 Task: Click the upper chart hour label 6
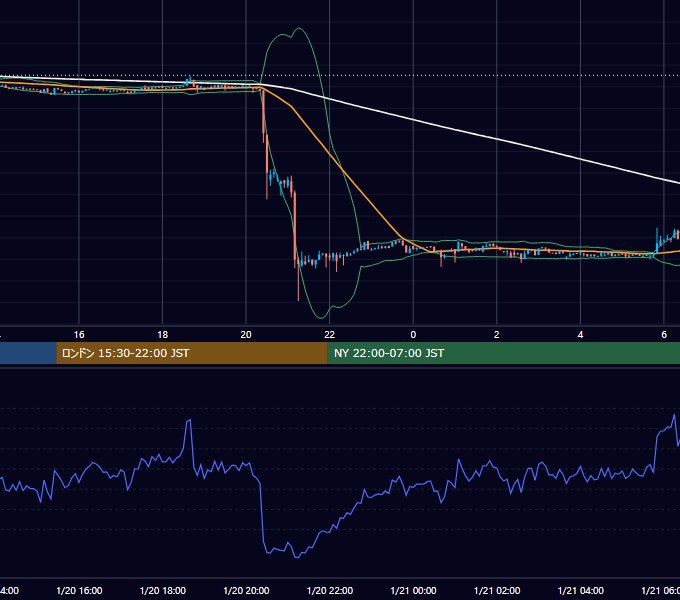(x=664, y=335)
